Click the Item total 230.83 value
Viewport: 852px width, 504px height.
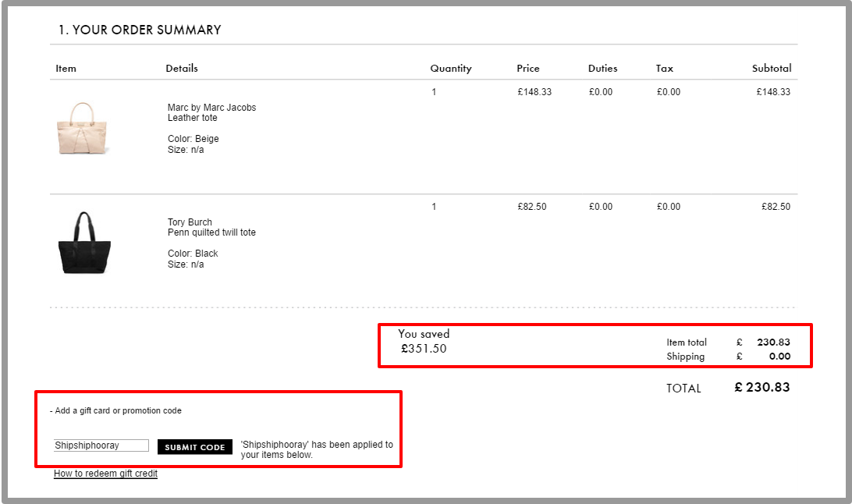tap(773, 343)
